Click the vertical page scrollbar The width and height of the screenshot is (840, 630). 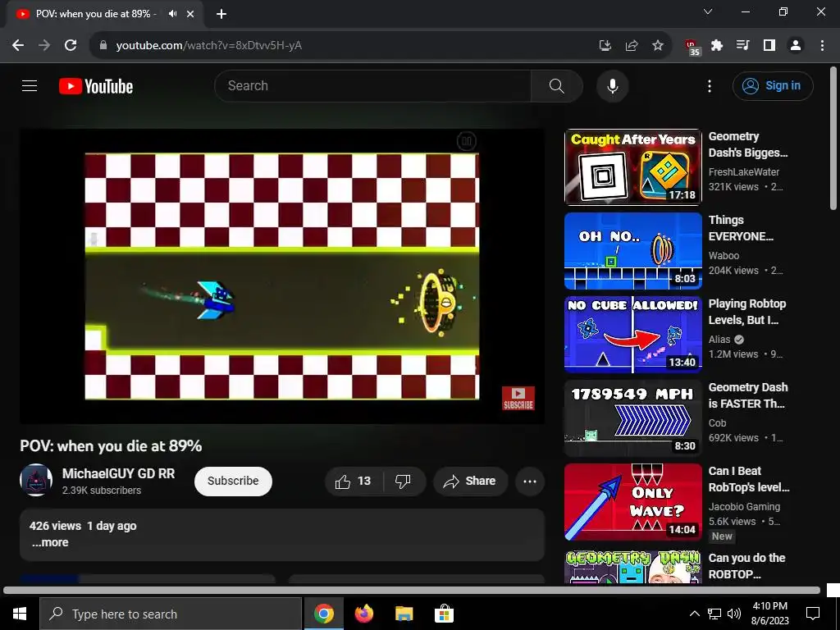click(833, 139)
